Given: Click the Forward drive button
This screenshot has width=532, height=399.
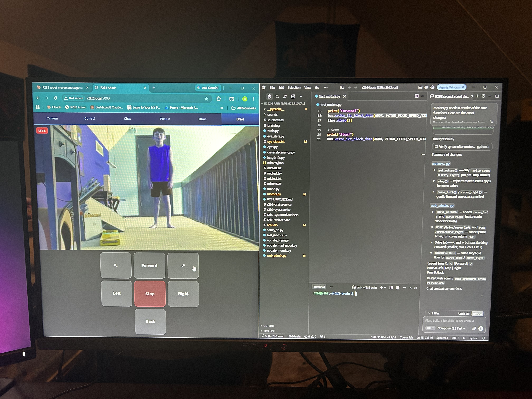Looking at the screenshot, I should (149, 265).
